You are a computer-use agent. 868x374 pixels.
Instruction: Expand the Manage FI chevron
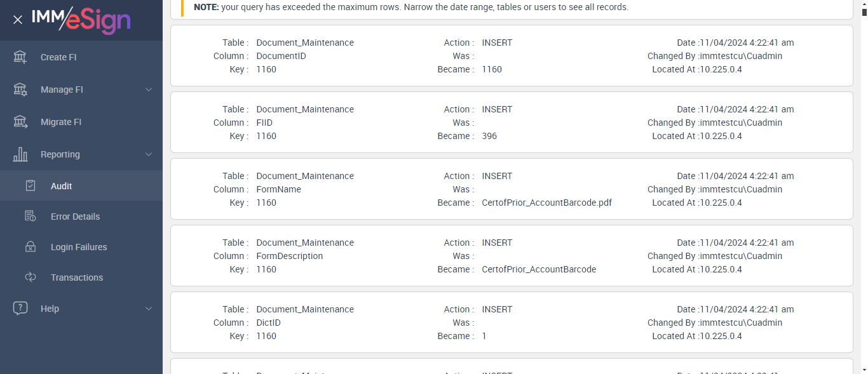tap(149, 90)
